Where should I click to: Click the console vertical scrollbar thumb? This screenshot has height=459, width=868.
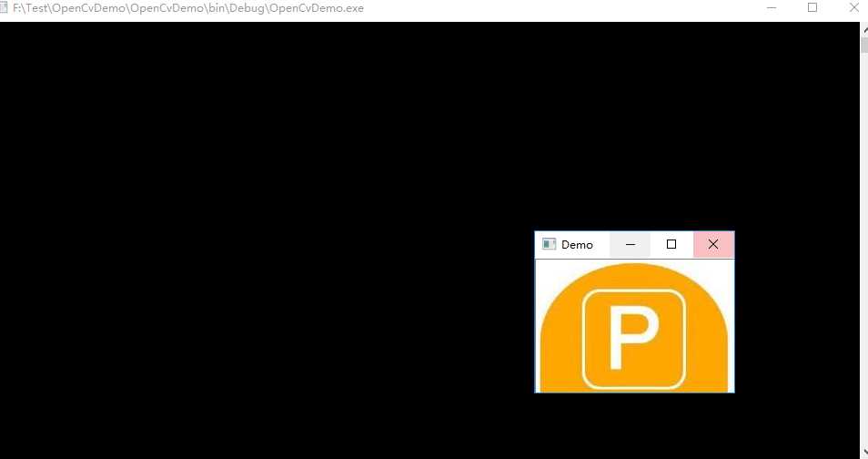tap(864, 45)
